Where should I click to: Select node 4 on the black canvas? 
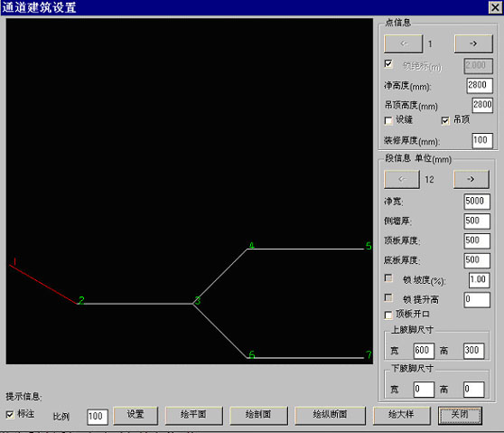point(251,246)
